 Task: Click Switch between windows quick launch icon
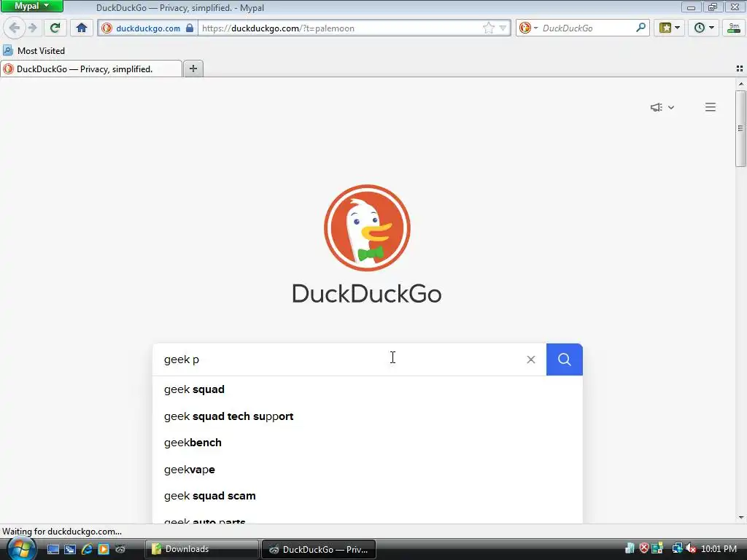70,549
